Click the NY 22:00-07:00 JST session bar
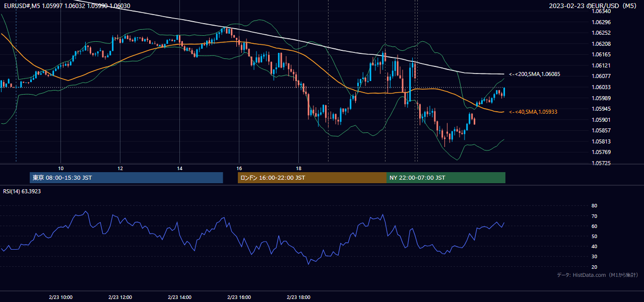The width and height of the screenshot is (644, 302). (446, 178)
